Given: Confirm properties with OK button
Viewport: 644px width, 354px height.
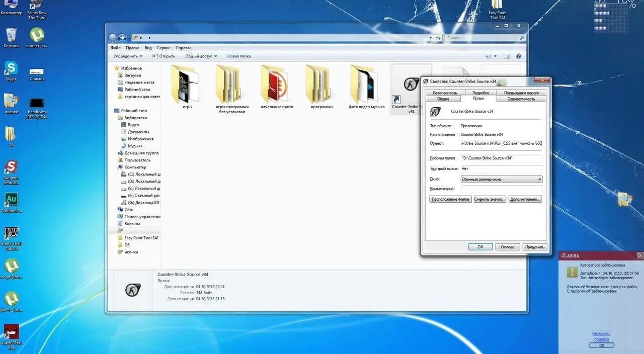Looking at the screenshot, I should [x=480, y=247].
